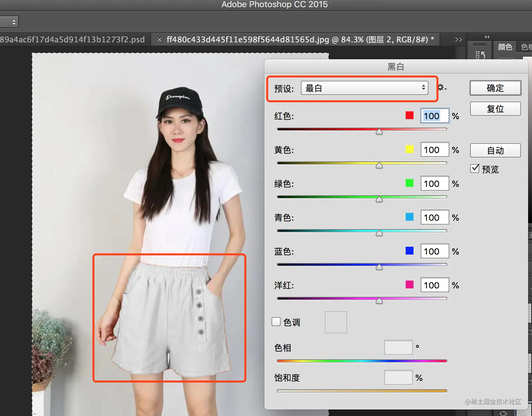The width and height of the screenshot is (532, 416).
Task: Click the 黑白 dialog title
Action: 396,66
